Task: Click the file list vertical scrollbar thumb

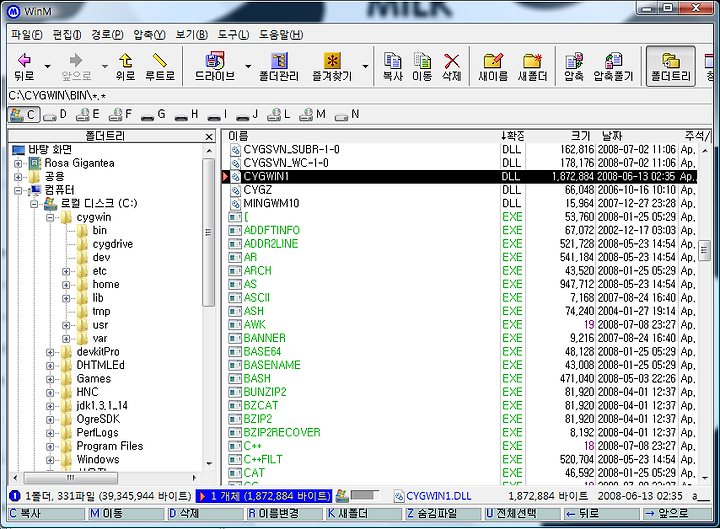Action: coord(704,250)
